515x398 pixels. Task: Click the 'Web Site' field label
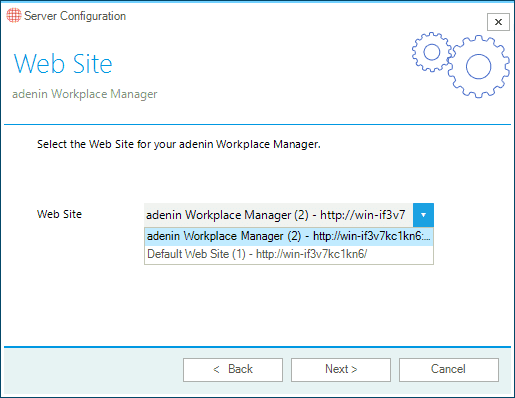(59, 214)
